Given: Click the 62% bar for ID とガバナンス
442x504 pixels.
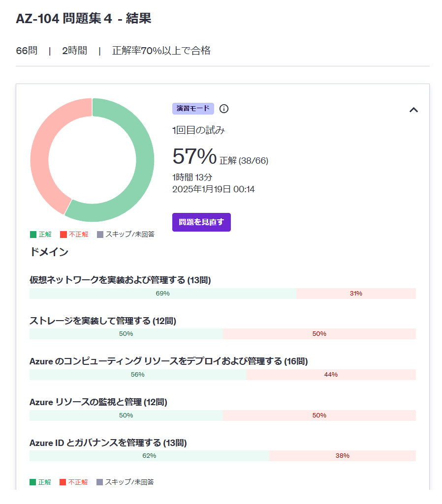Looking at the screenshot, I should (149, 456).
